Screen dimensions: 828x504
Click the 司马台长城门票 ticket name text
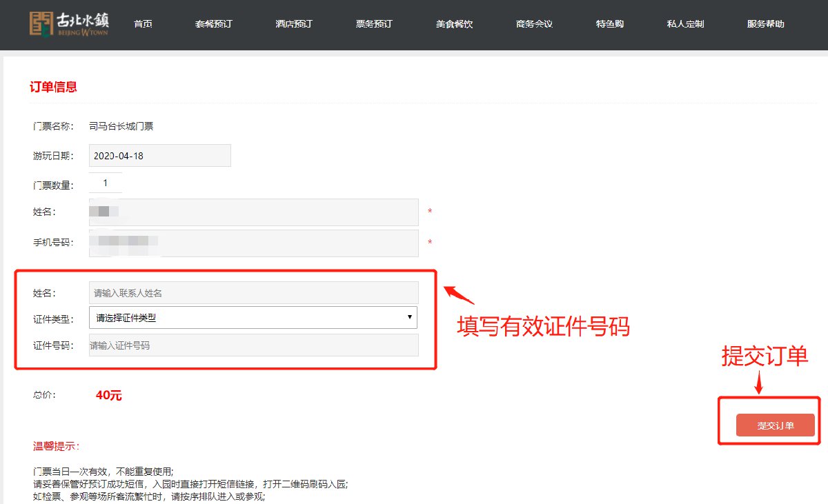[121, 126]
